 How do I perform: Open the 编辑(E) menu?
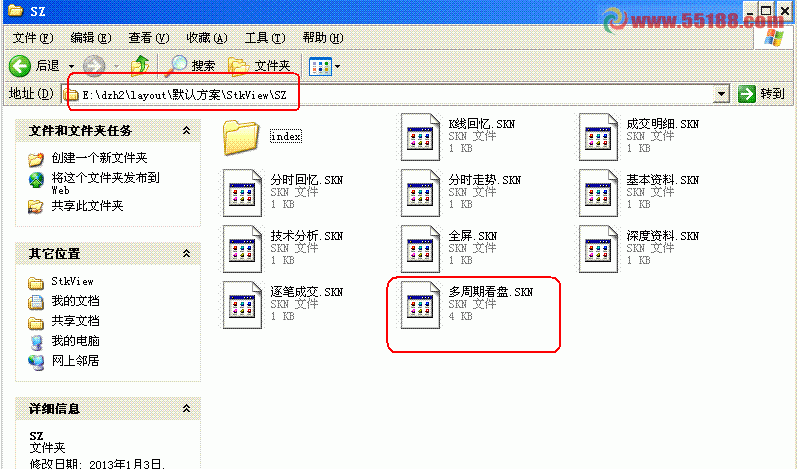pyautogui.click(x=90, y=38)
